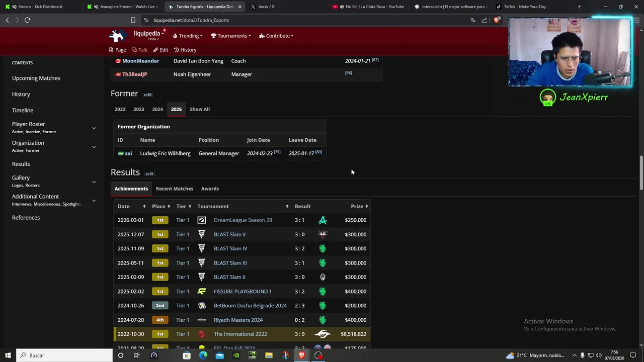Viewport: 644px width, 362px height.
Task: Expand Gallery section in contents sidebar
Action: tap(94, 182)
